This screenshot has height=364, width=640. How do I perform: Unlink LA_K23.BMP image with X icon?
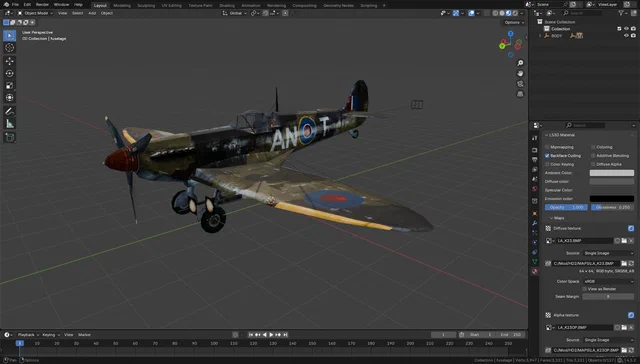631,241
